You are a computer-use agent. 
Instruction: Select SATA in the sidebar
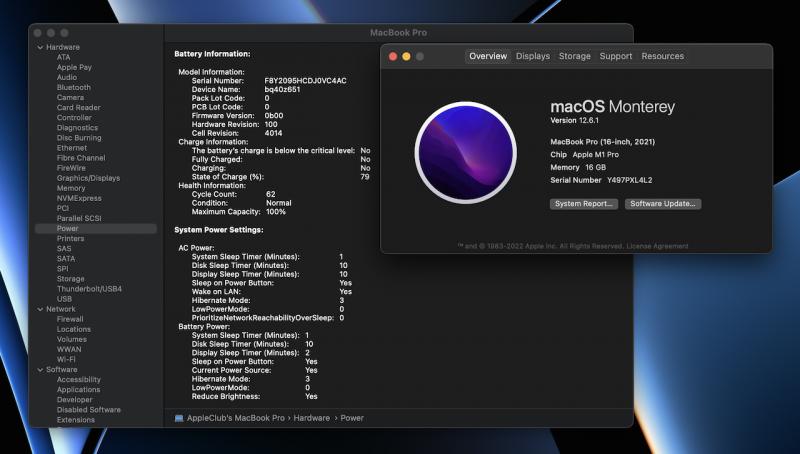tap(66, 259)
